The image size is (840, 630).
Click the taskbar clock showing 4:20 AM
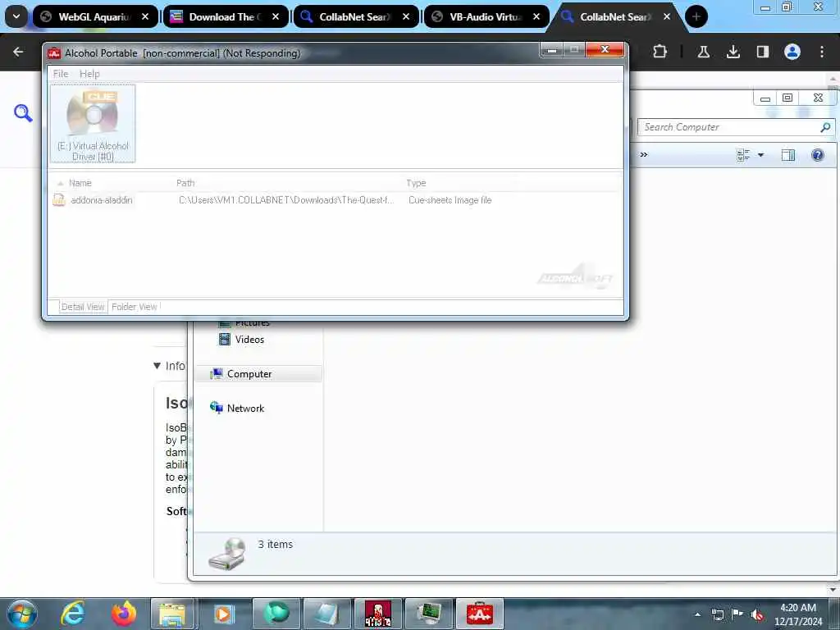798,614
